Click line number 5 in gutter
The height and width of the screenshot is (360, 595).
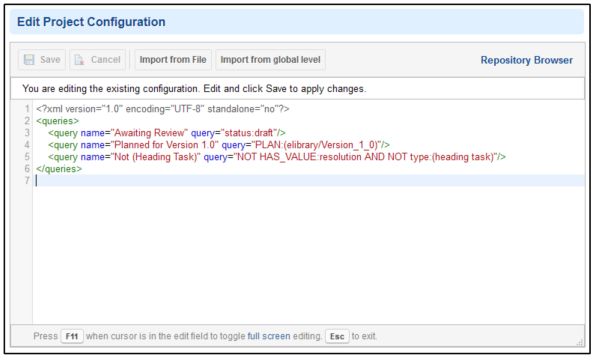click(27, 157)
